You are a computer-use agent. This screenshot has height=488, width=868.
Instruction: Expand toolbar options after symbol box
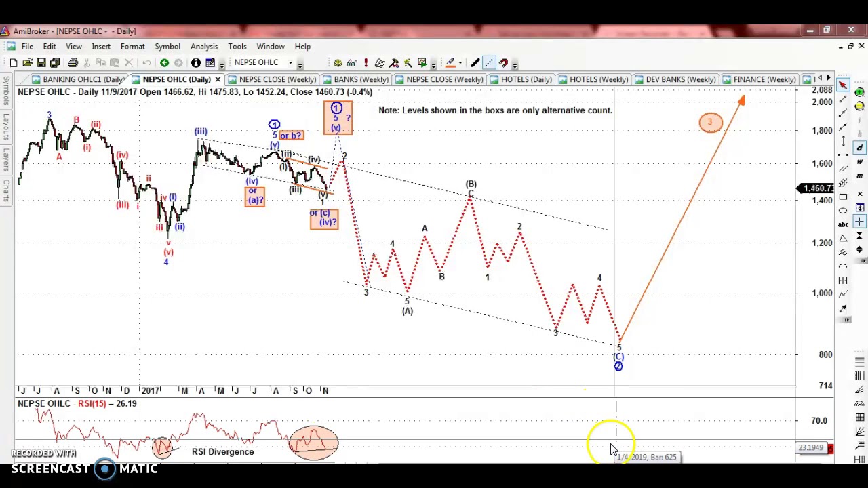click(x=300, y=65)
